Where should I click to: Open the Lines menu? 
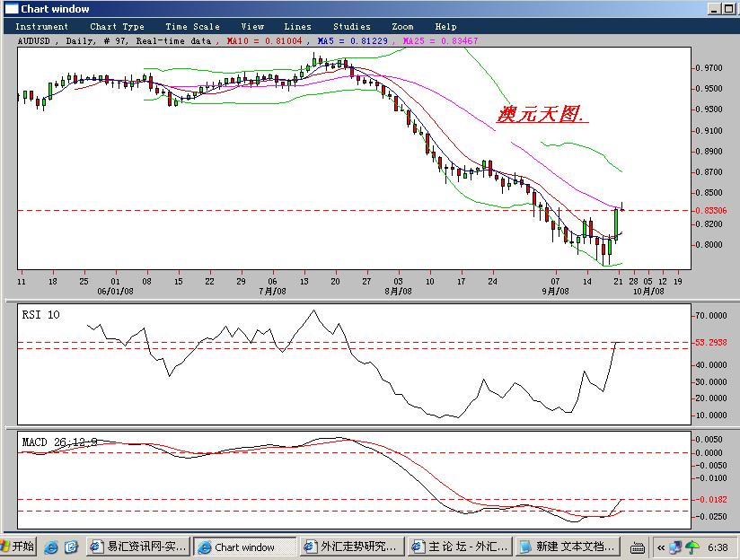point(297,27)
